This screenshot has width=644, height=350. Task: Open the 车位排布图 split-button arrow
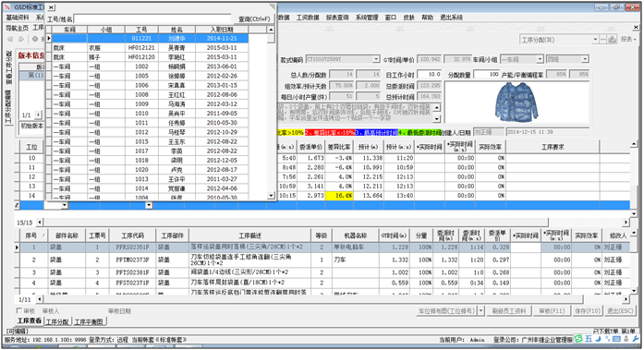click(481, 311)
